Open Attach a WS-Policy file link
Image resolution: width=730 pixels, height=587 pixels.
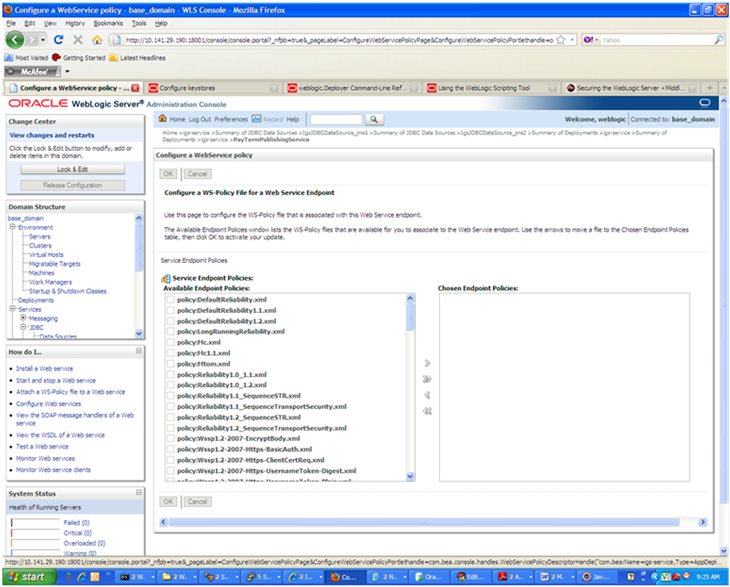[x=71, y=392]
